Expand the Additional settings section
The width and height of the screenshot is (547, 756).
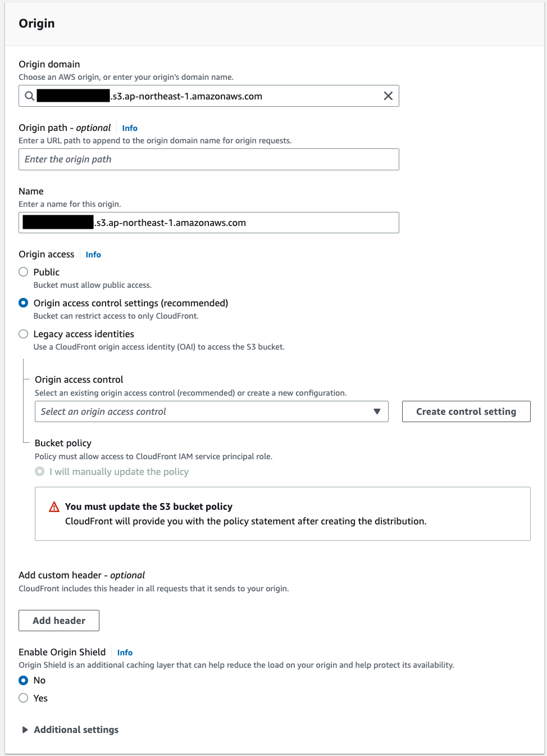pyautogui.click(x=76, y=730)
